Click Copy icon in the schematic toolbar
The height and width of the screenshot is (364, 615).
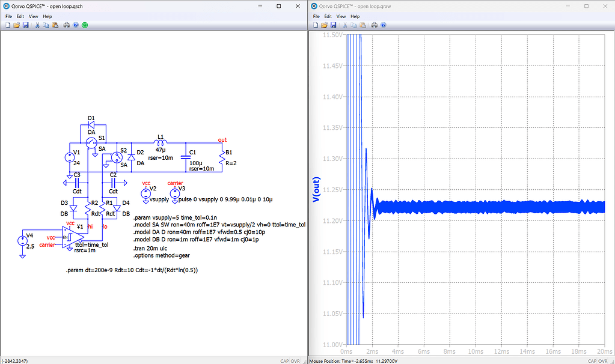46,25
